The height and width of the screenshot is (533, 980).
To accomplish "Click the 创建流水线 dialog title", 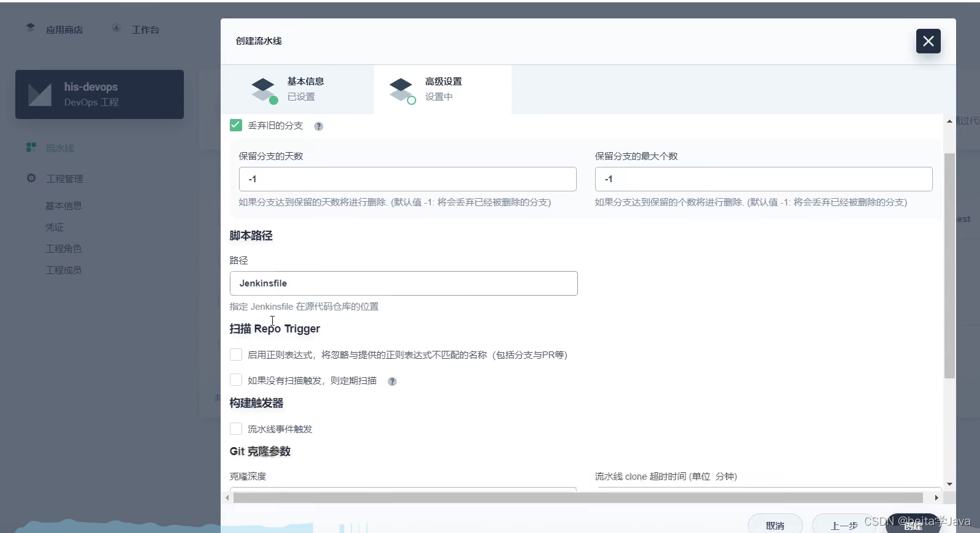I will point(259,41).
